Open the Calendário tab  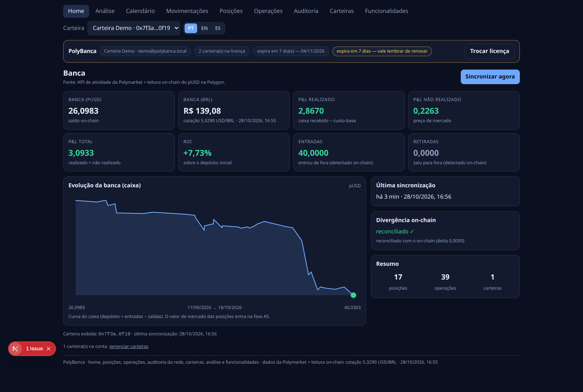(140, 11)
